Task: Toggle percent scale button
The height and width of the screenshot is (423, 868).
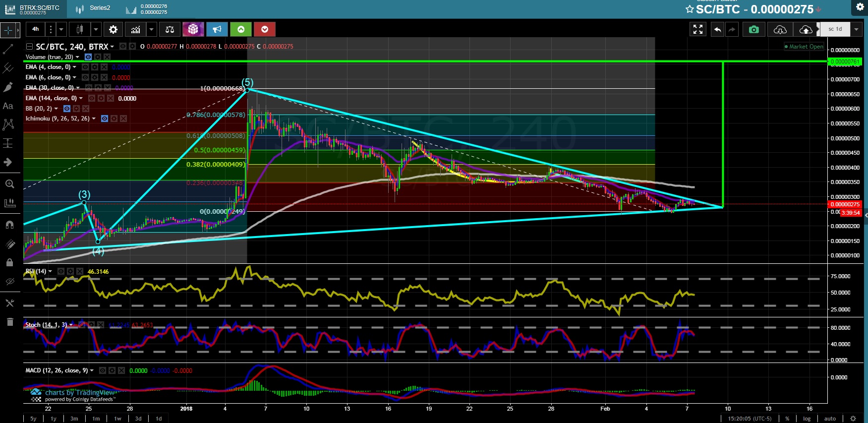Action: point(787,419)
